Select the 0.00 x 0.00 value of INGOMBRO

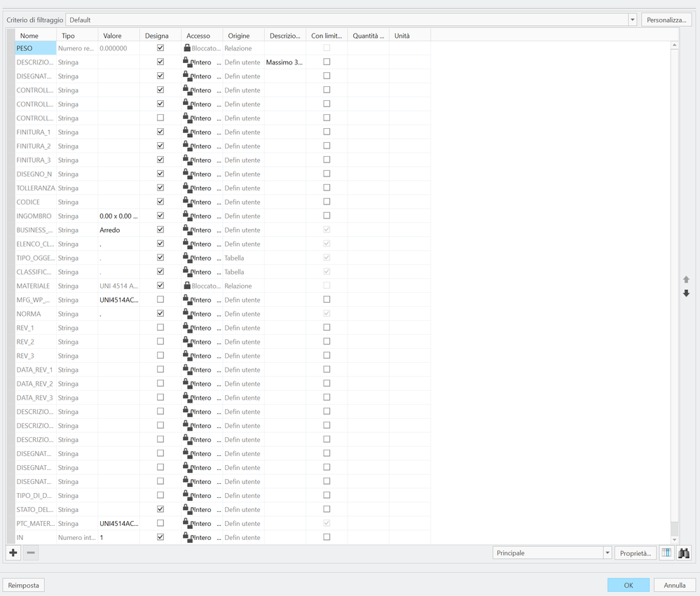point(118,216)
